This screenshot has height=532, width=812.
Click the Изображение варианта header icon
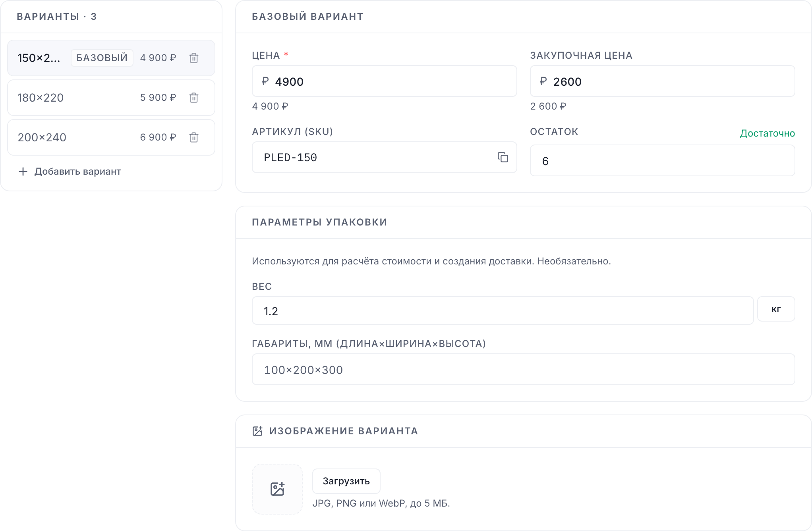257,431
